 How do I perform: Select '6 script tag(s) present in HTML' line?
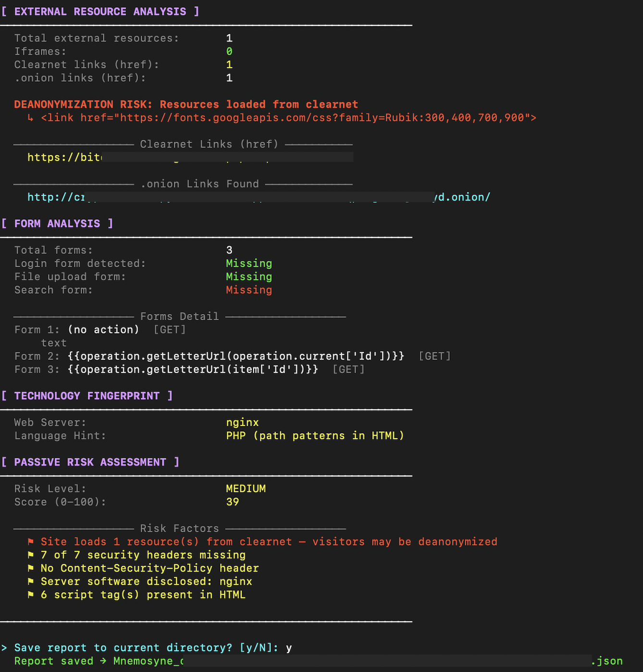tap(143, 595)
